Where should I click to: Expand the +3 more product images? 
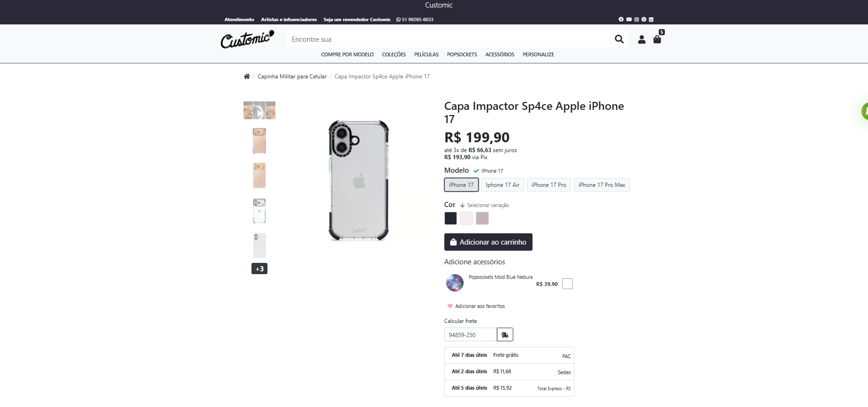click(x=259, y=269)
